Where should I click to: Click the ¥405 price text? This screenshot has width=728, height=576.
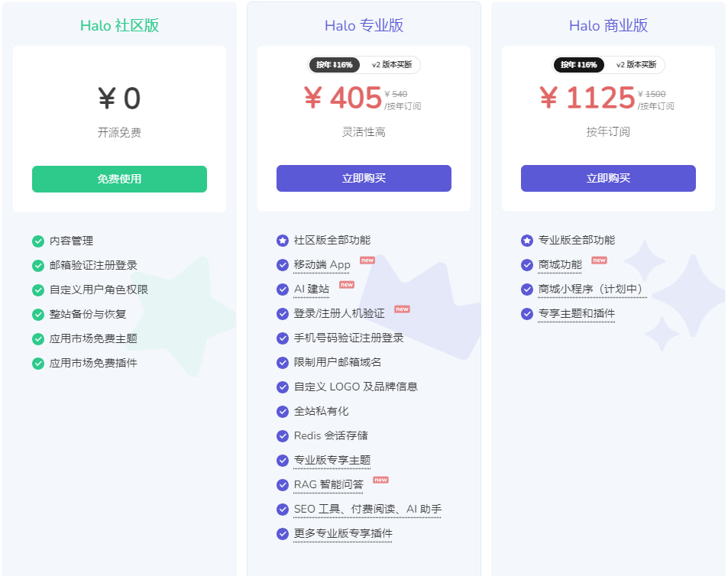[344, 98]
